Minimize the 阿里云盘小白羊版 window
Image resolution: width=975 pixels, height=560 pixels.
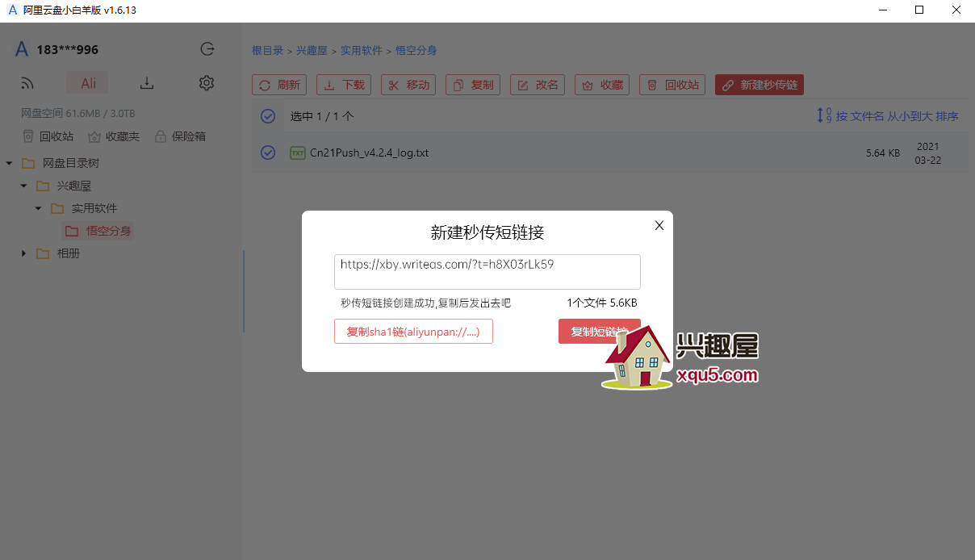point(882,10)
